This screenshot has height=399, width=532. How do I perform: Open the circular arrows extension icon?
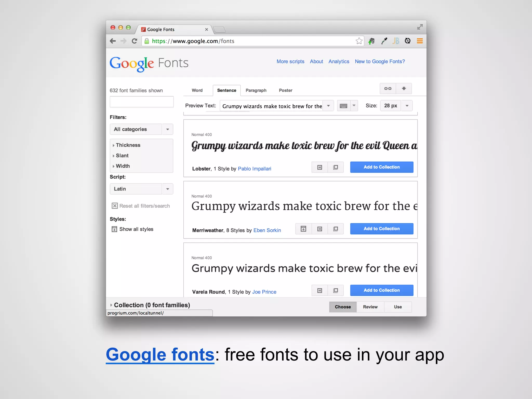click(x=408, y=41)
